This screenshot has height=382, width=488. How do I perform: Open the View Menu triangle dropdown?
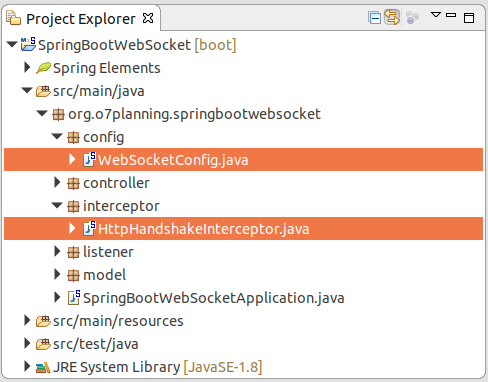click(436, 15)
